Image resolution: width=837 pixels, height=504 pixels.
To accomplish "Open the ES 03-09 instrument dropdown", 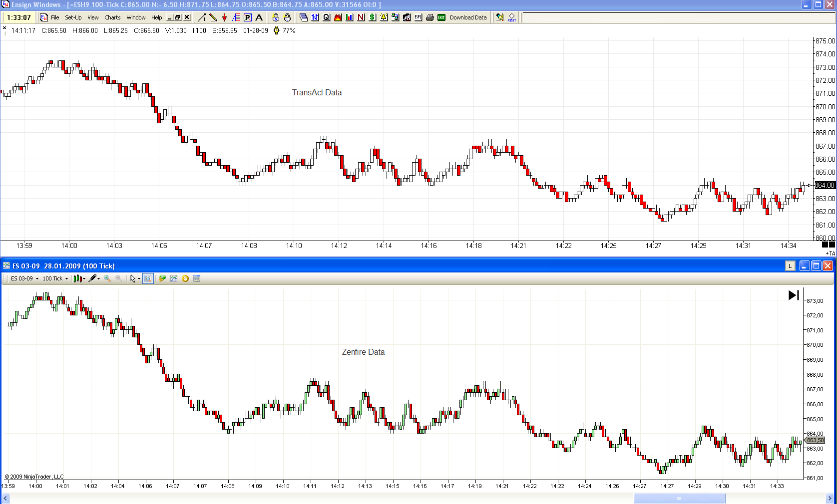I will point(24,278).
